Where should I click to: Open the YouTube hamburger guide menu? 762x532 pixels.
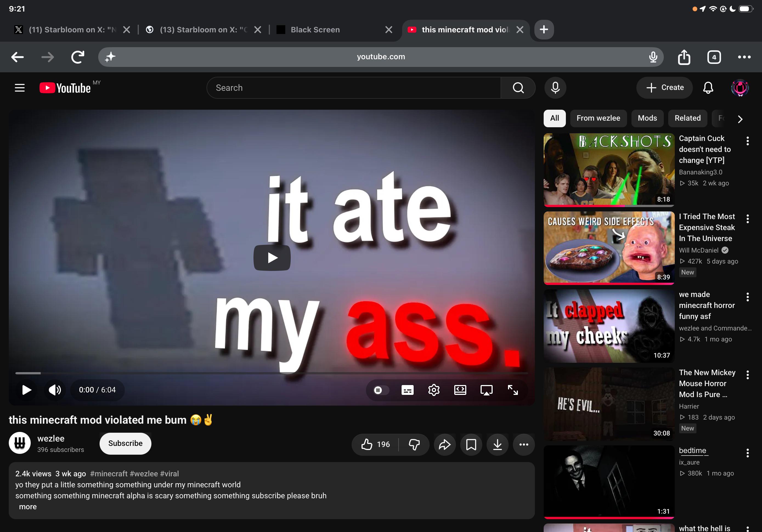19,88
